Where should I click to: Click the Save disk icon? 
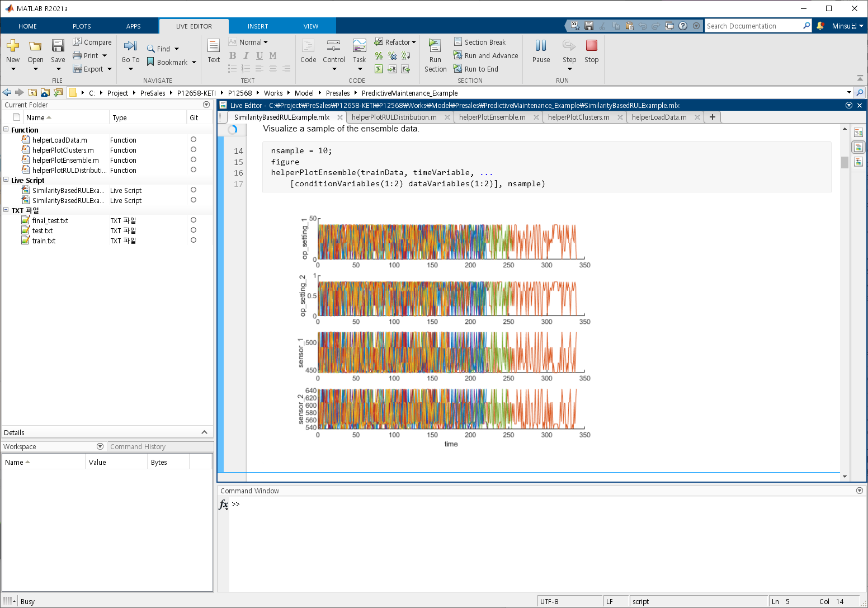58,46
